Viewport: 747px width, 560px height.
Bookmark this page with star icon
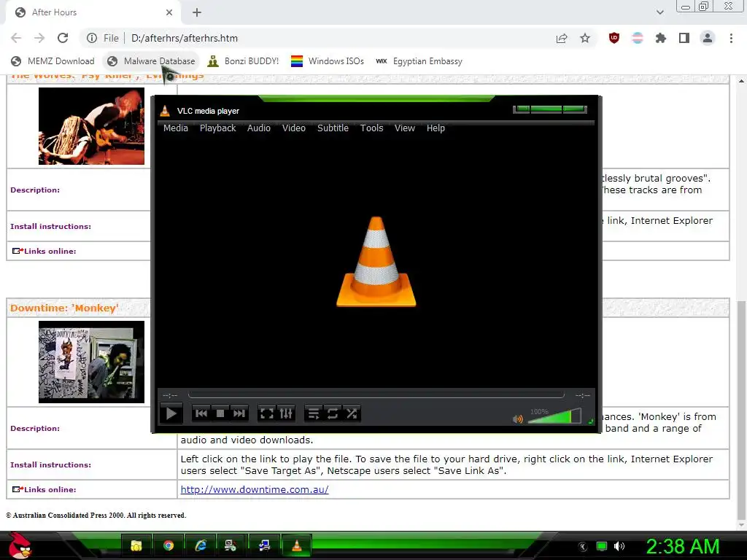(x=585, y=38)
